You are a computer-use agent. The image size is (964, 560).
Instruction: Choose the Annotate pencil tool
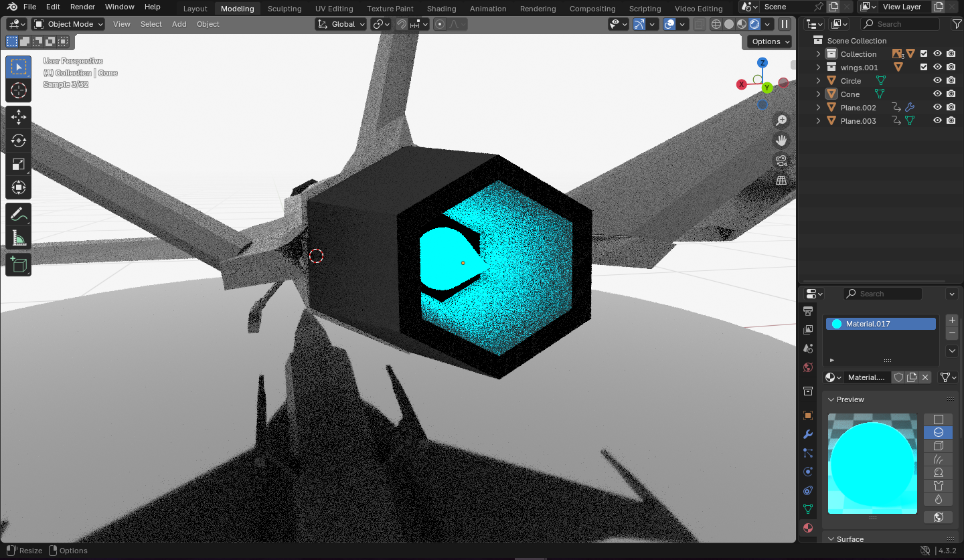[19, 215]
